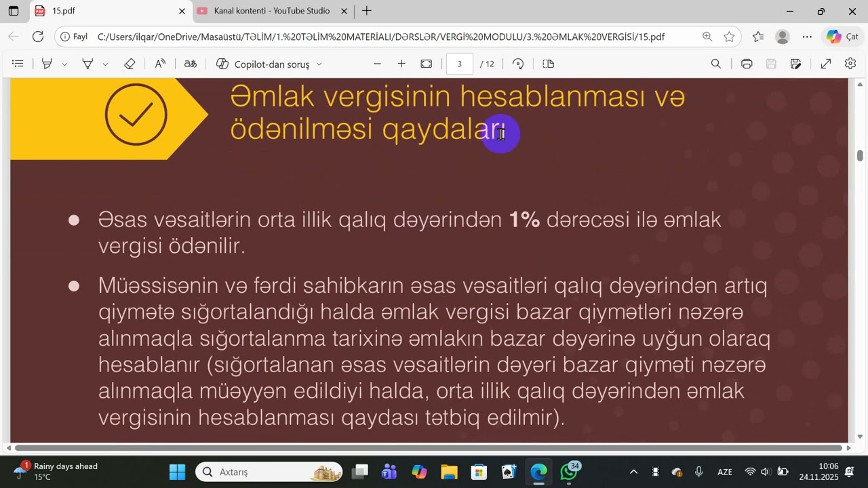Open browser Settings and more menu
This screenshot has width=868, height=488.
point(807,37)
